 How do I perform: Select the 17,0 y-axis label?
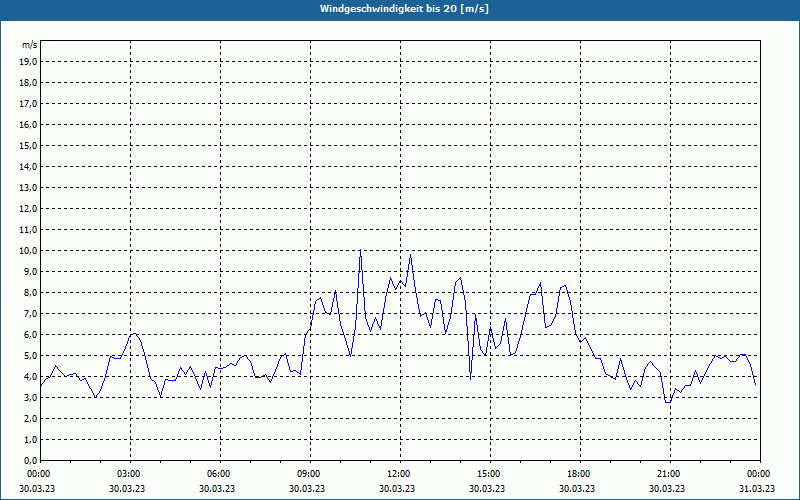click(29, 104)
